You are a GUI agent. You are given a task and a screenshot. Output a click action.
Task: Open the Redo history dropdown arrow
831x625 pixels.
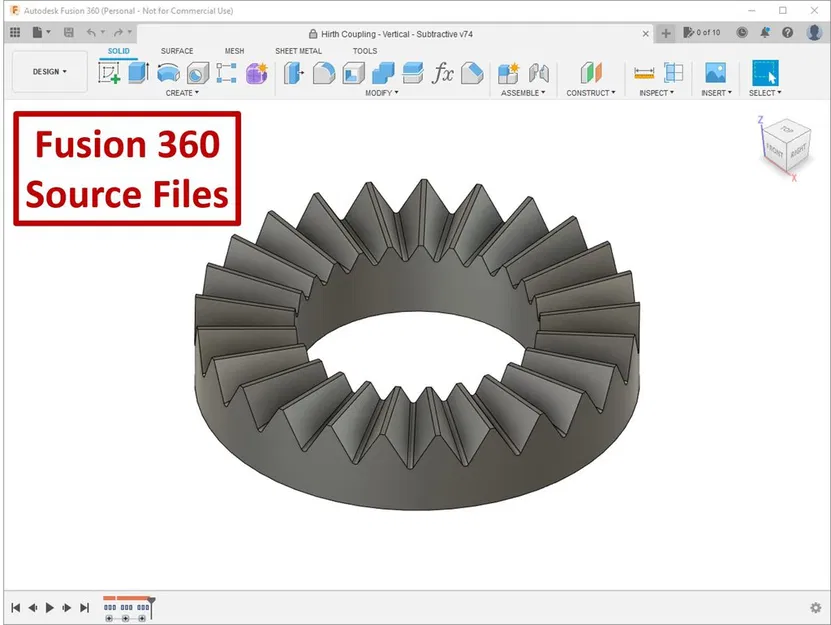coord(129,32)
